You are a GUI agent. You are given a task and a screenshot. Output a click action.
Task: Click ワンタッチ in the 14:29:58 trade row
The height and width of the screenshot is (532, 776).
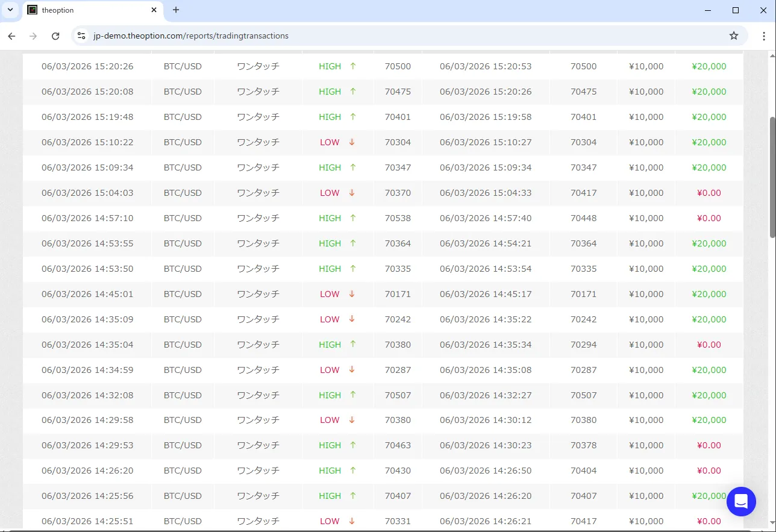pos(258,420)
